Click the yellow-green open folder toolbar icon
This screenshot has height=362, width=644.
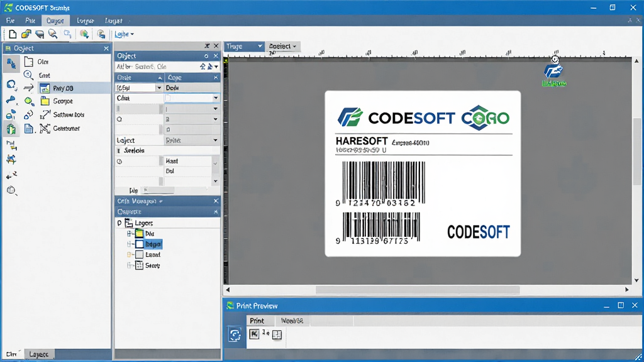click(26, 34)
